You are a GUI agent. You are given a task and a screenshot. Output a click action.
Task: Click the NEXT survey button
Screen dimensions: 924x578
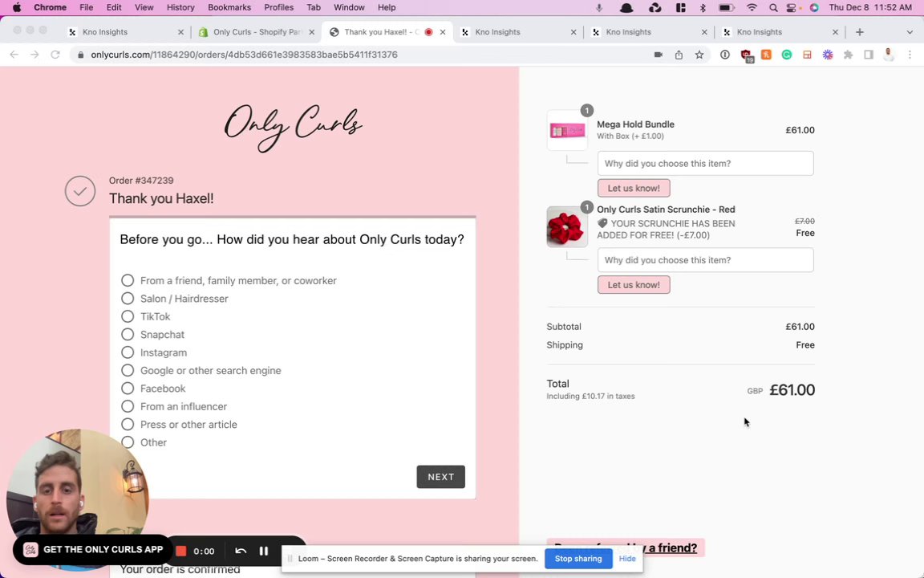point(441,477)
